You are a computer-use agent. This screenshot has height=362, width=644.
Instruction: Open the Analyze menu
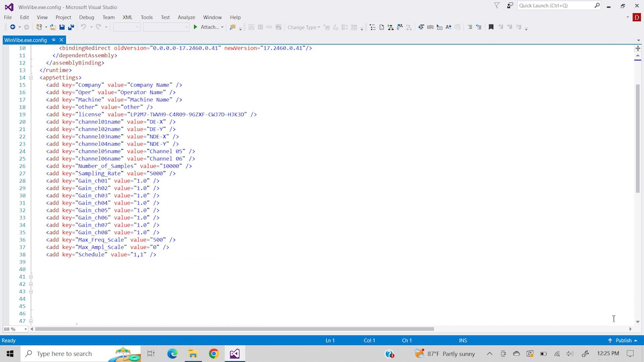(186, 17)
